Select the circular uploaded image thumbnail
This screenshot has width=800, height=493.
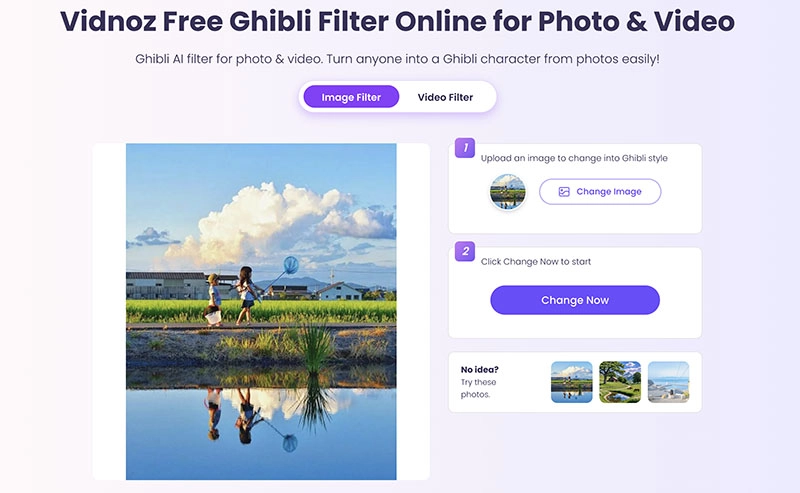(x=507, y=192)
